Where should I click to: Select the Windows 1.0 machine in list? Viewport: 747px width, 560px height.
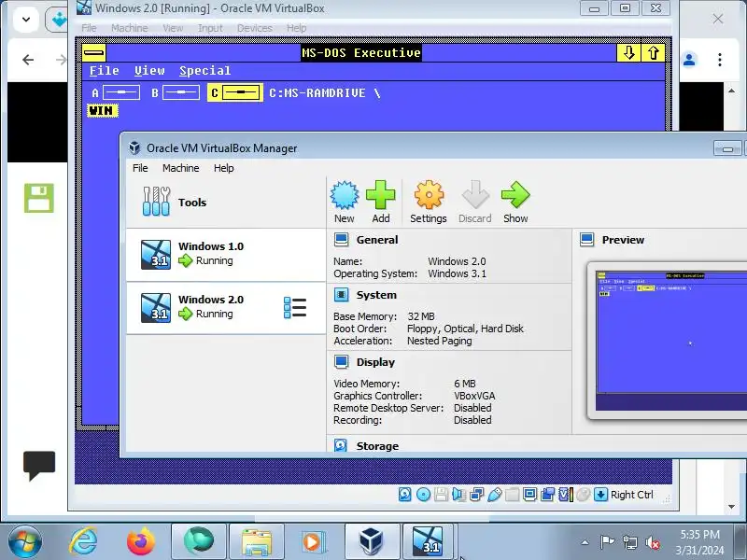pyautogui.click(x=226, y=254)
